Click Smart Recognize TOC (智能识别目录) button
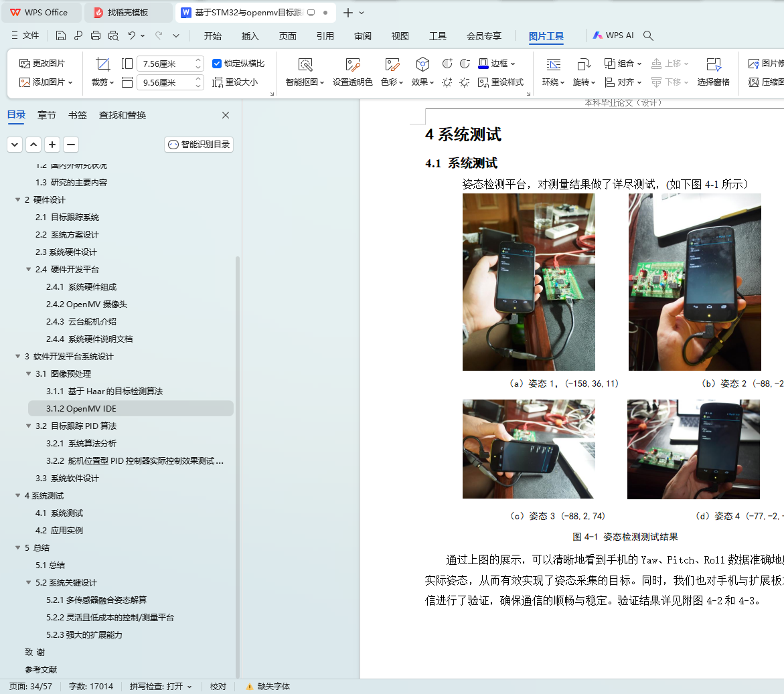Viewport: 784px width, 694px height. point(199,145)
